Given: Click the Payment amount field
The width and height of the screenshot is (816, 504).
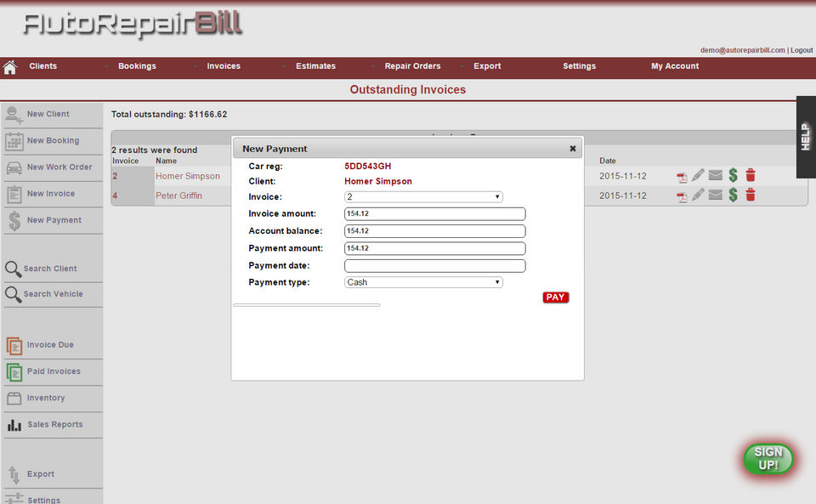Looking at the screenshot, I should pyautogui.click(x=435, y=248).
